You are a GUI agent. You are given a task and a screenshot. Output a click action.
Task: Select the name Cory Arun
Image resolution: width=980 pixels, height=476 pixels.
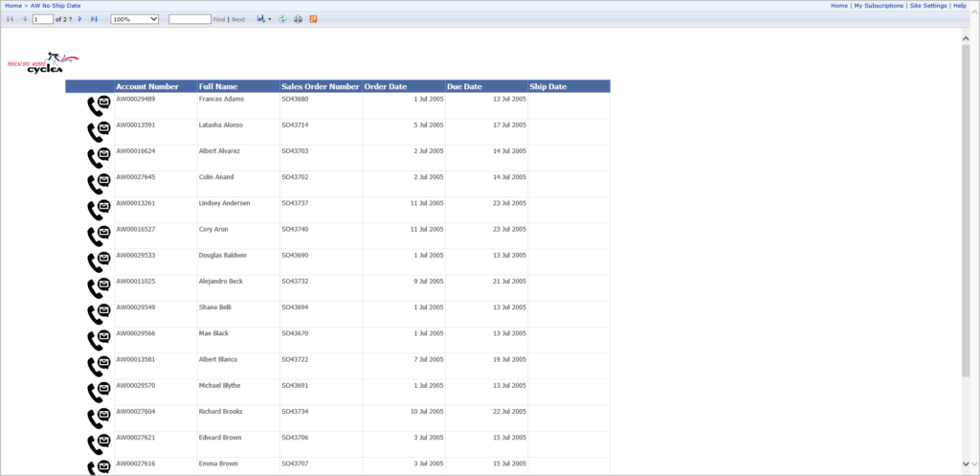point(213,230)
